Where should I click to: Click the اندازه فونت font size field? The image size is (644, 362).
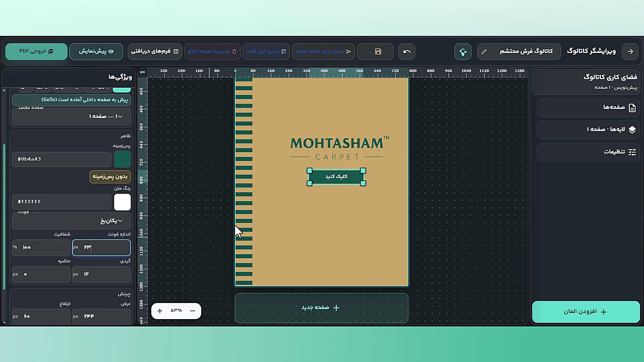[x=101, y=247]
